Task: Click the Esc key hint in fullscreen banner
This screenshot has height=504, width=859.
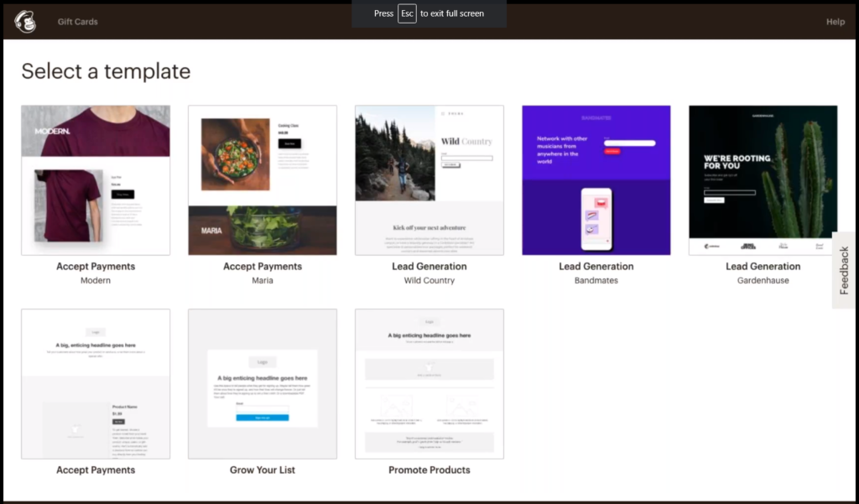Action: pyautogui.click(x=407, y=13)
